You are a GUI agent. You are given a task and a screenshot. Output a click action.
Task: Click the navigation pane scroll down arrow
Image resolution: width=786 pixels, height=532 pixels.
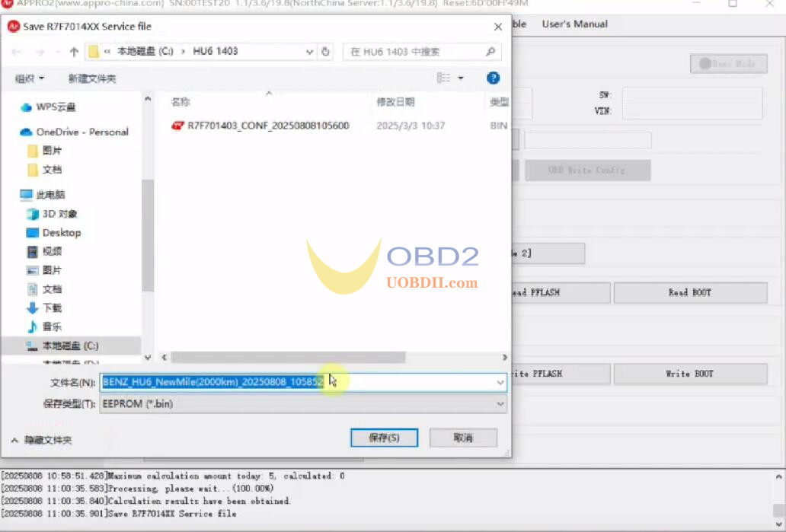click(148, 357)
